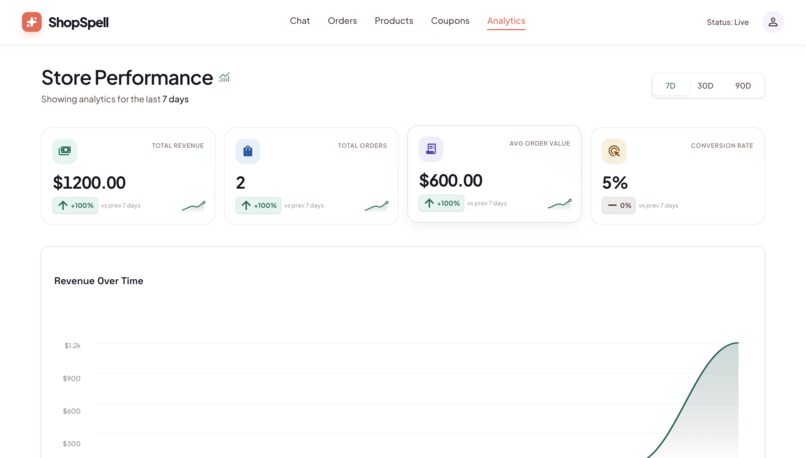The width and height of the screenshot is (806, 458).
Task: Switch to the Products tab
Action: pos(394,21)
